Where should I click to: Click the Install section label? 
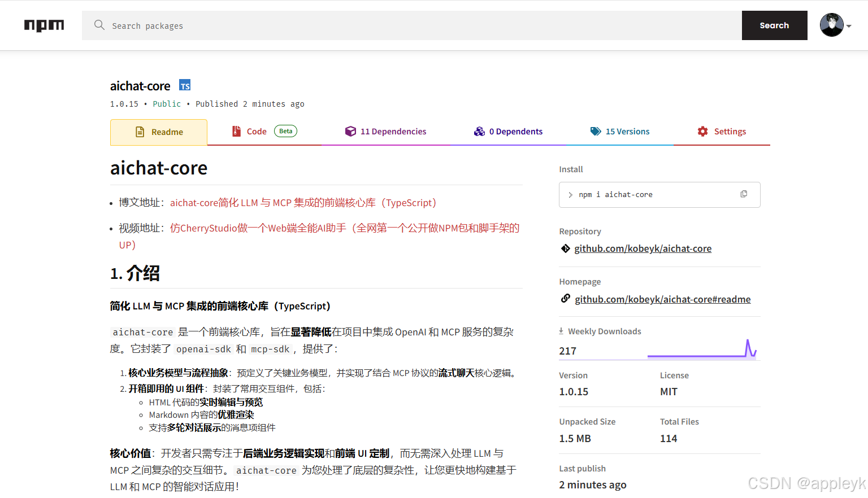click(x=571, y=169)
